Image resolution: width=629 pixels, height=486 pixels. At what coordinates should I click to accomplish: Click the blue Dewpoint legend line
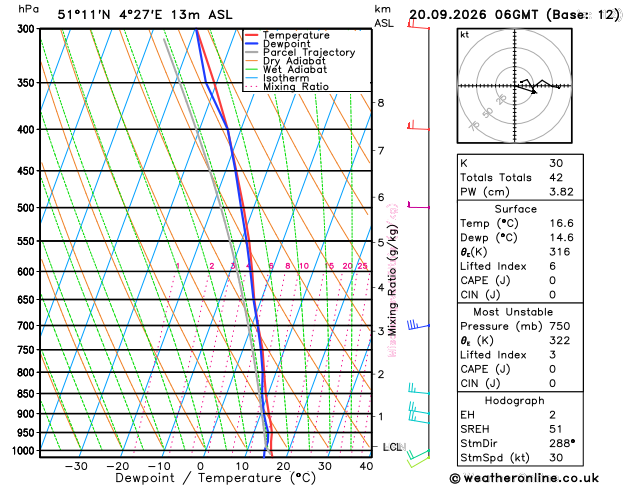click(252, 44)
